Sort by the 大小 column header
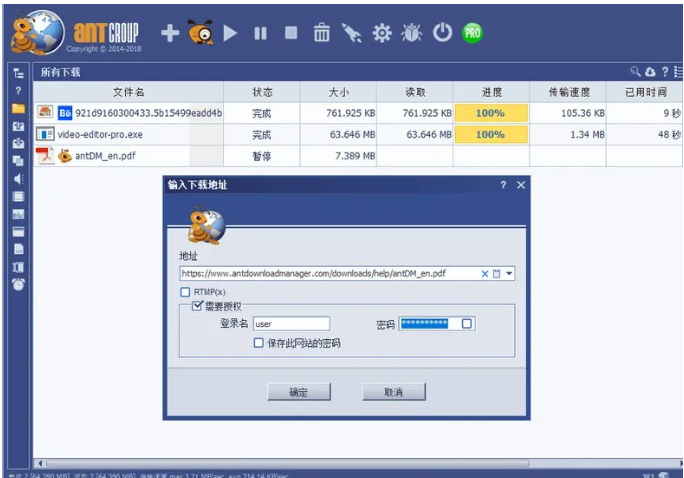 [338, 92]
